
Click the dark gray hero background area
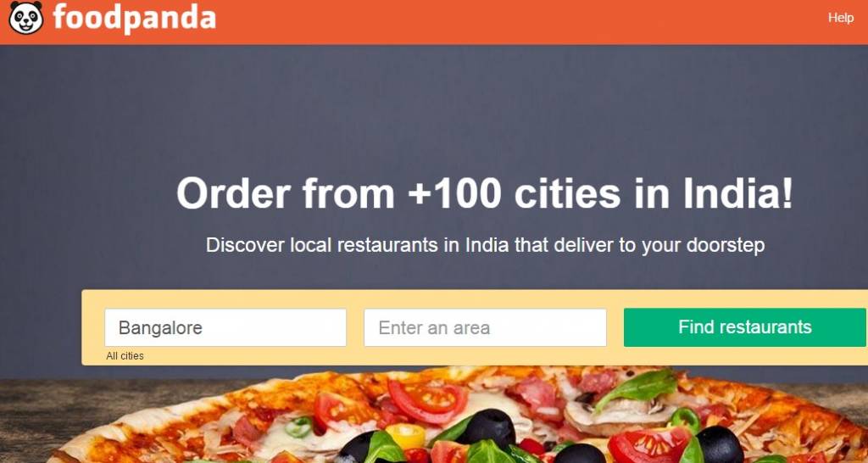click(434, 111)
